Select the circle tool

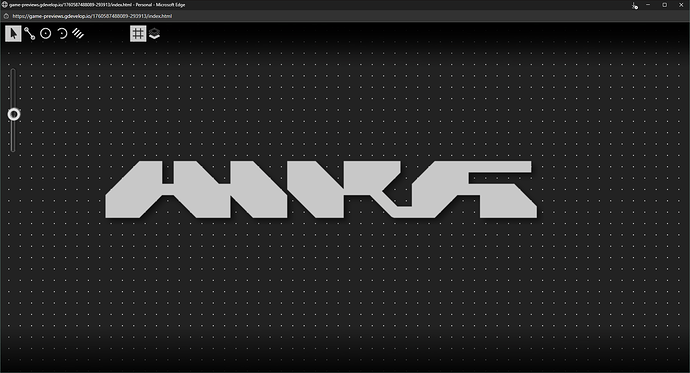click(x=46, y=34)
